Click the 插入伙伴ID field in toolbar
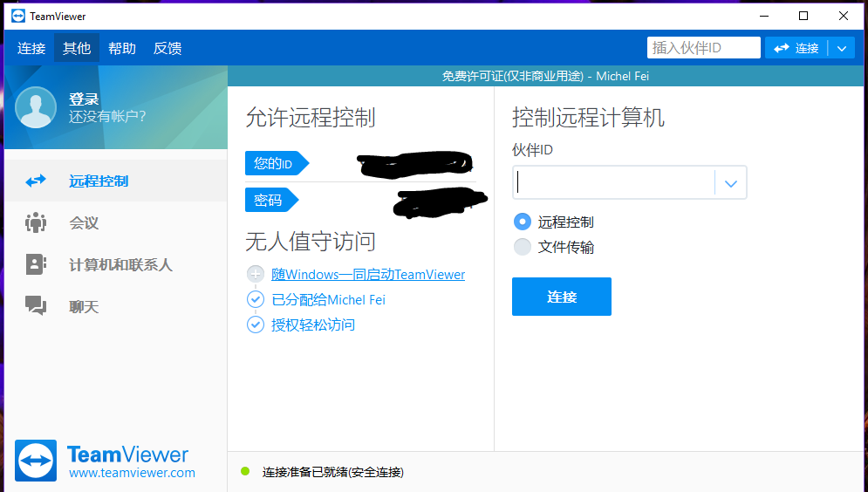 (704, 48)
